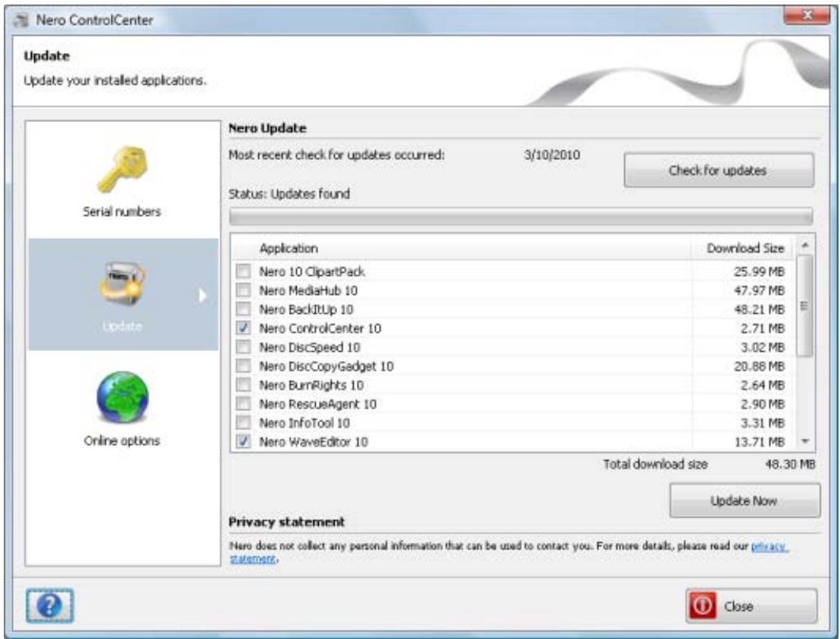The image size is (840, 639).
Task: Click the Update label in the sidebar
Action: pos(122,327)
